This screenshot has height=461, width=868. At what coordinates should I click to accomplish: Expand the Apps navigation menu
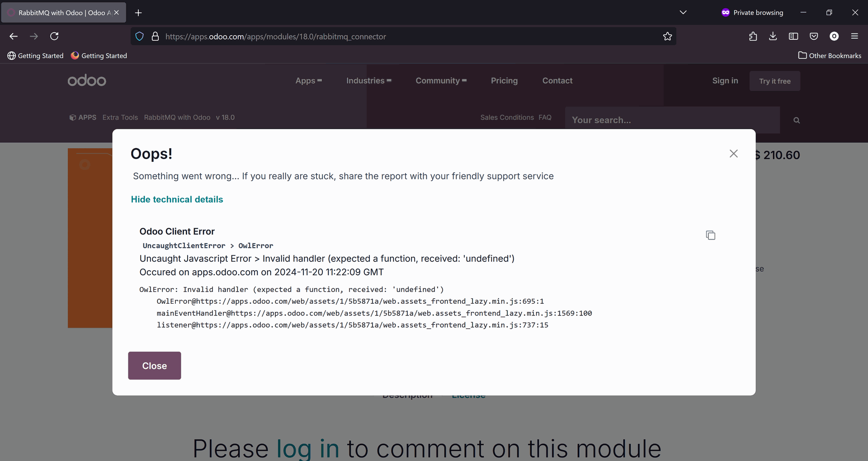click(309, 80)
